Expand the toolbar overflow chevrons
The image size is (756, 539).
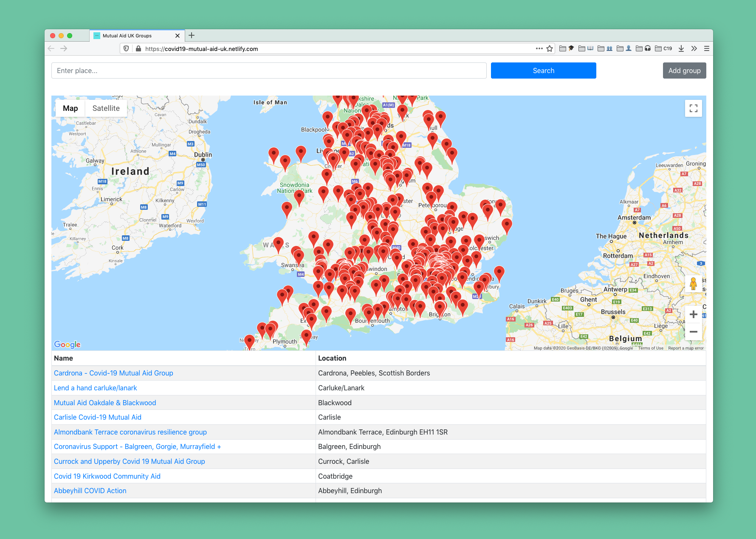click(x=694, y=48)
